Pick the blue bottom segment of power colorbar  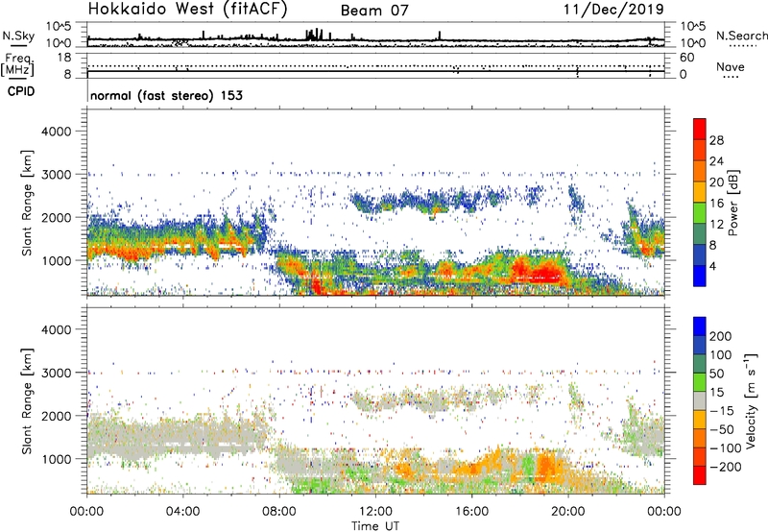(x=700, y=276)
